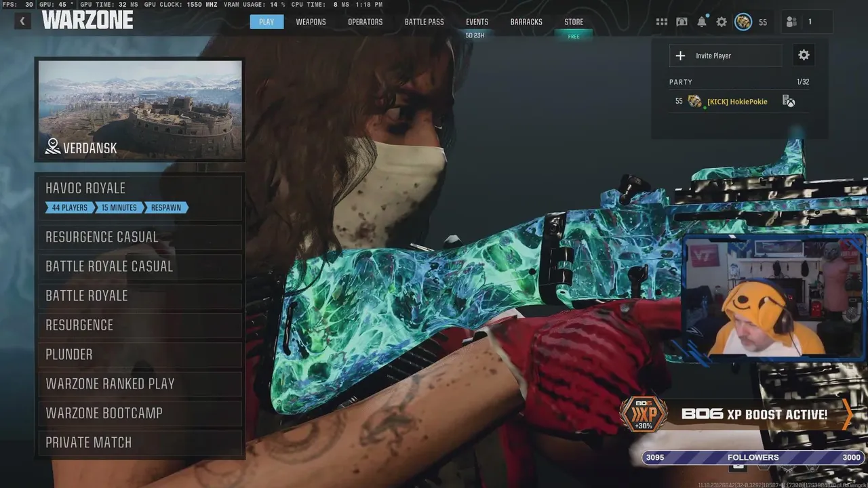Click the BO6 XP +30% badge

click(644, 414)
